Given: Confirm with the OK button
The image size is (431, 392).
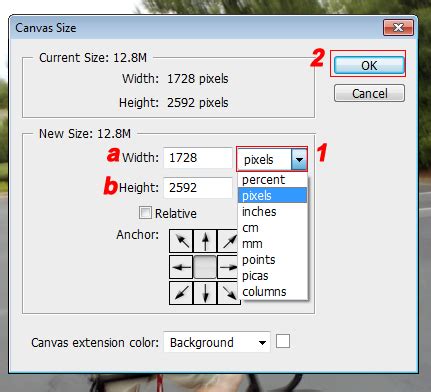Looking at the screenshot, I should click(369, 65).
